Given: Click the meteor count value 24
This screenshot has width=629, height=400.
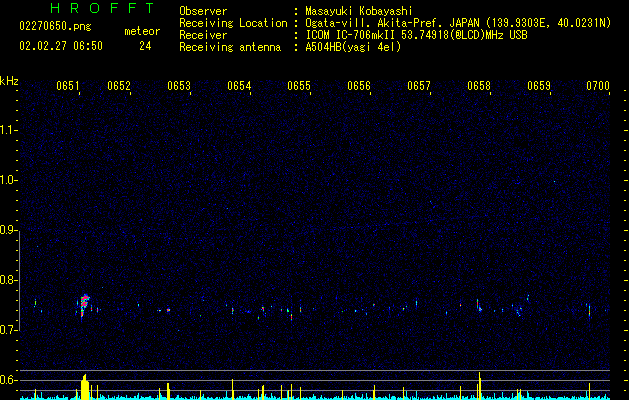Looking at the screenshot, I should coord(145,46).
